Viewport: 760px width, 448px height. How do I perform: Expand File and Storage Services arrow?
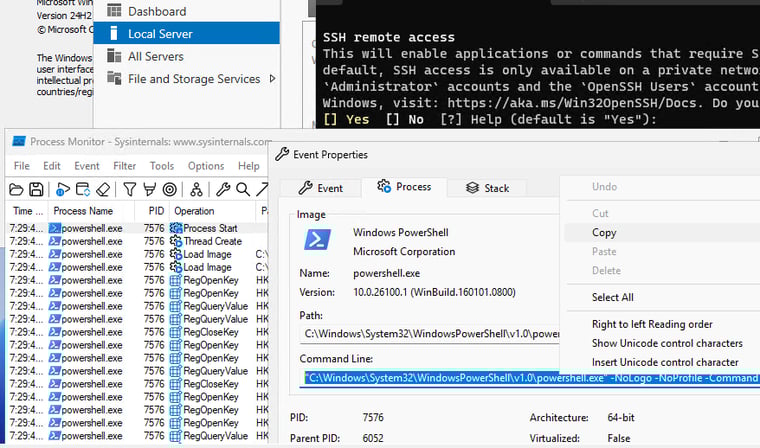click(x=272, y=79)
